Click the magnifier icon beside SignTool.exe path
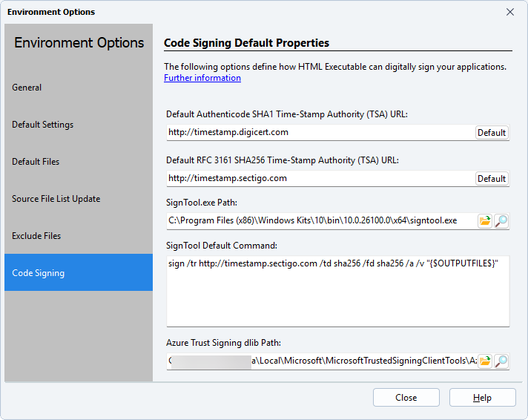The width and height of the screenshot is (528, 420). (501, 220)
